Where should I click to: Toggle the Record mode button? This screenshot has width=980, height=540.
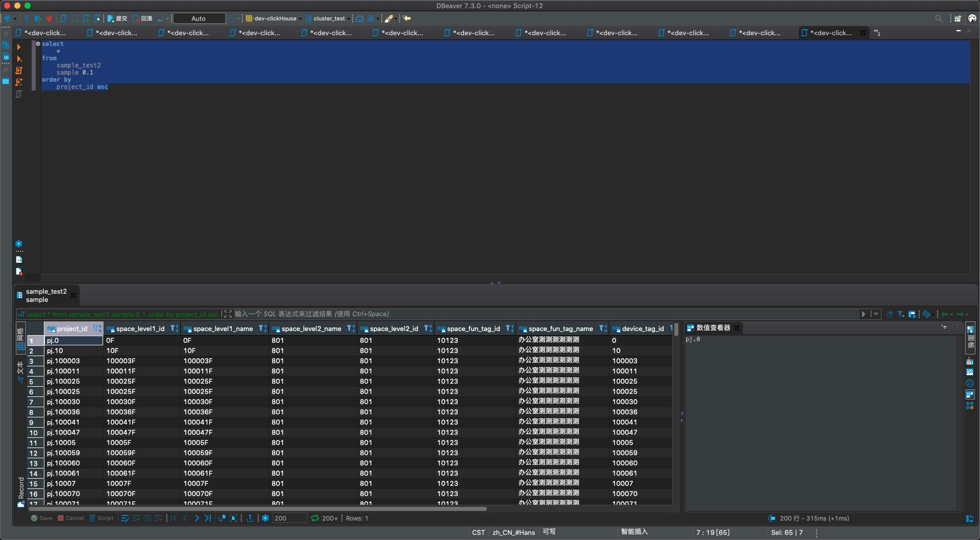21,492
